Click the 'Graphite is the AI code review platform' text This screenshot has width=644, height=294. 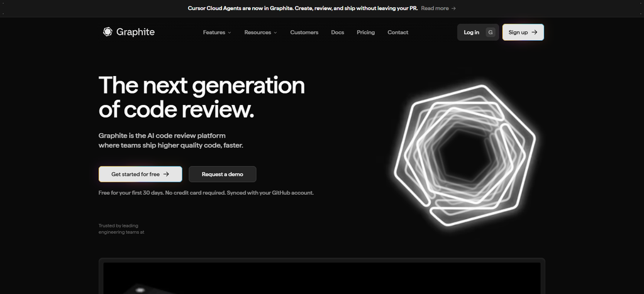point(162,136)
